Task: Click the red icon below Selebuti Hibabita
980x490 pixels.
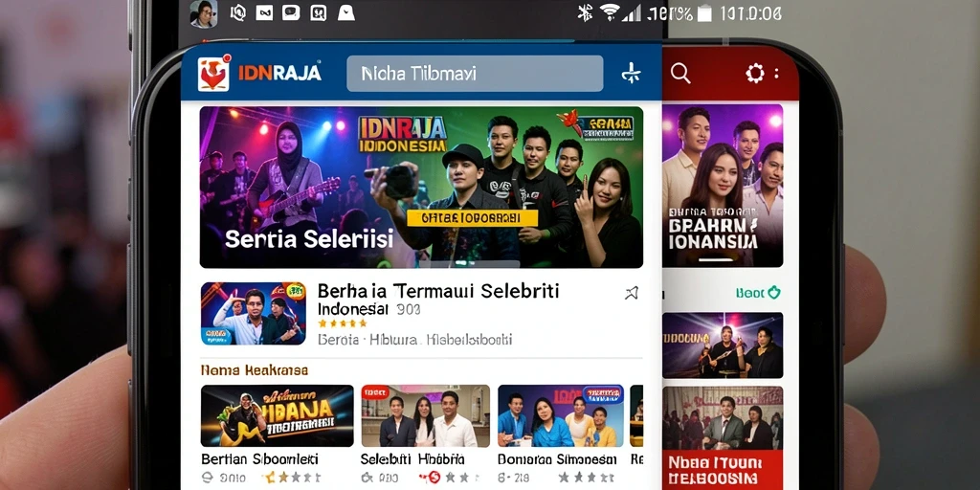Action: pyautogui.click(x=434, y=478)
